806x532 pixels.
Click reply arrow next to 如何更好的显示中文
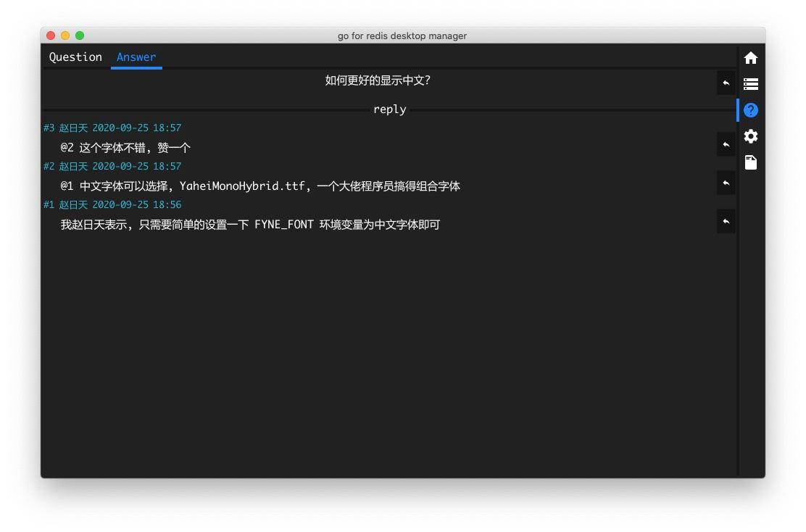(726, 83)
